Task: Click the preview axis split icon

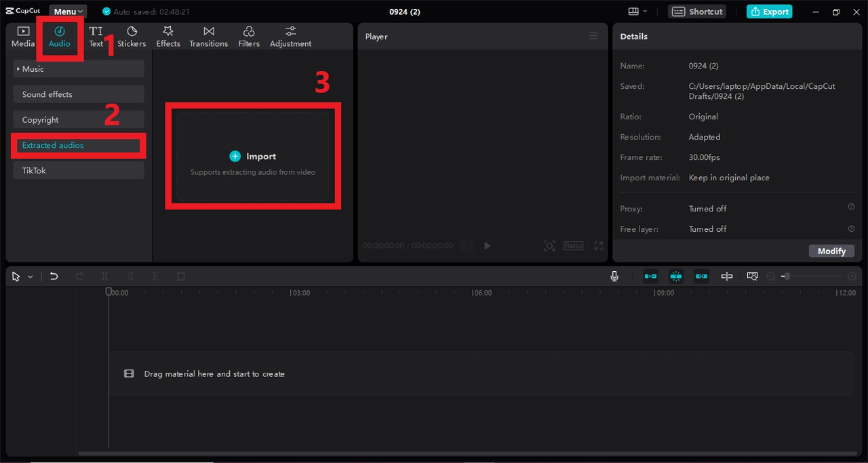Action: (x=727, y=277)
